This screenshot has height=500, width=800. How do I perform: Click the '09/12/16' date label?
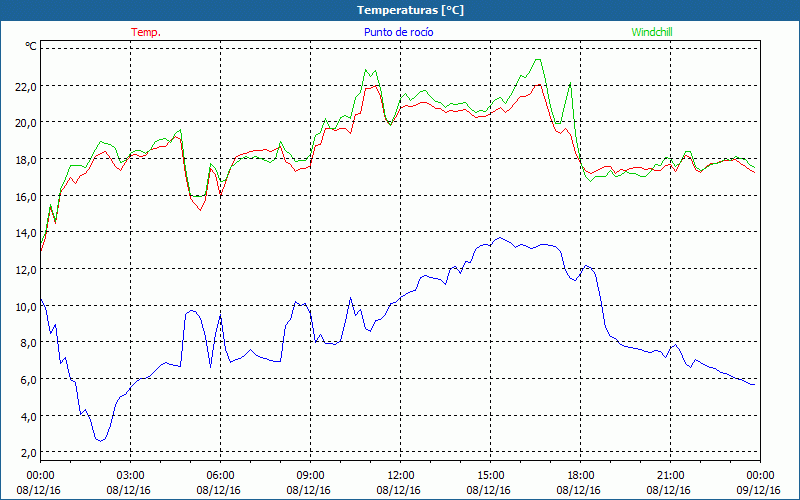point(759,490)
